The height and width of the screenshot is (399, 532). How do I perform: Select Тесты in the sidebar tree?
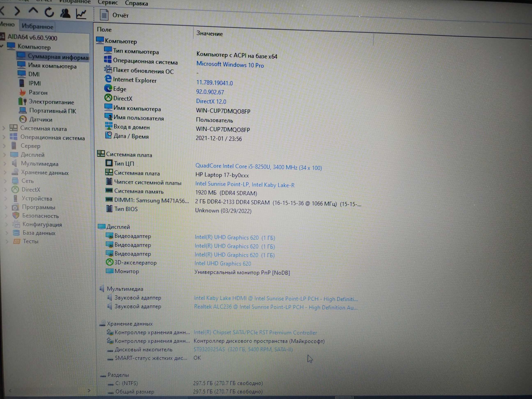30,241
